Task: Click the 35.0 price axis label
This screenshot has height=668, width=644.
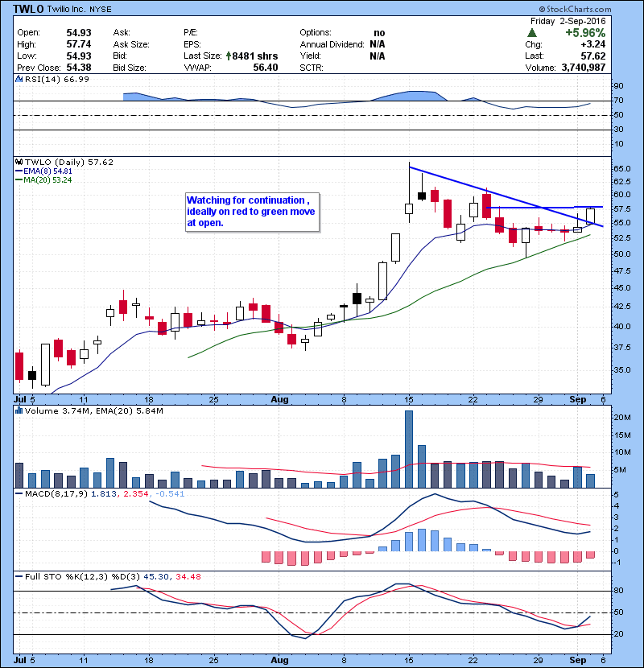Action: coord(621,369)
